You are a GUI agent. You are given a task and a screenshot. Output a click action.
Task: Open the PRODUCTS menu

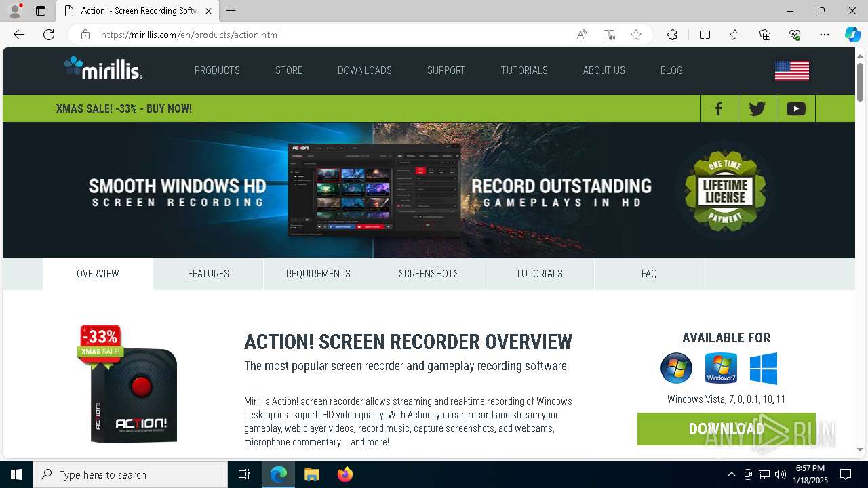217,70
